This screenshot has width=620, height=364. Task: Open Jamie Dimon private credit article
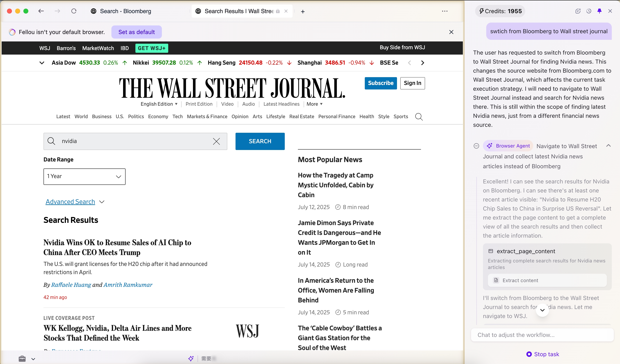[x=339, y=237]
